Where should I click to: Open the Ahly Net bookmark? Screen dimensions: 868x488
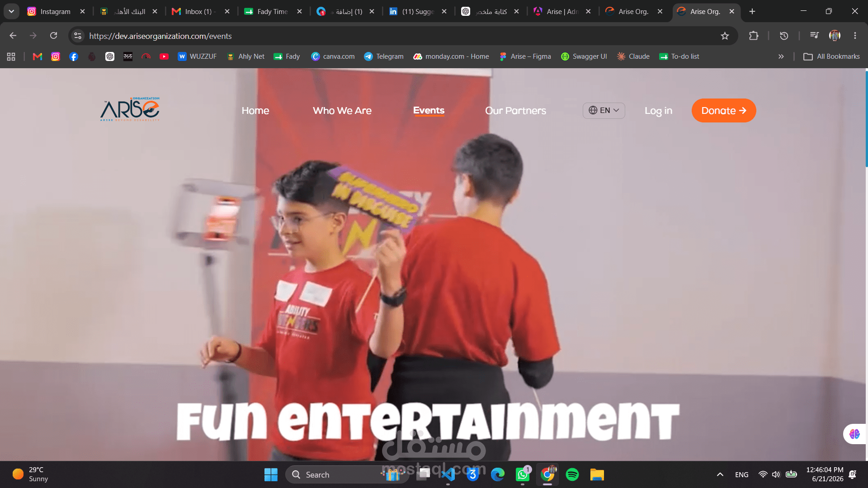click(246, 56)
